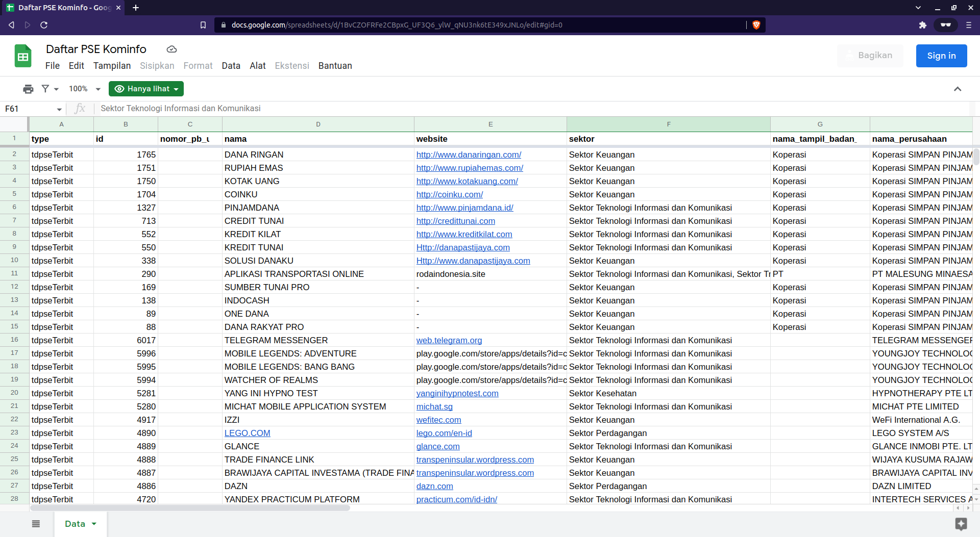Navigate back with browser back arrow
Image resolution: width=980 pixels, height=537 pixels.
11,24
